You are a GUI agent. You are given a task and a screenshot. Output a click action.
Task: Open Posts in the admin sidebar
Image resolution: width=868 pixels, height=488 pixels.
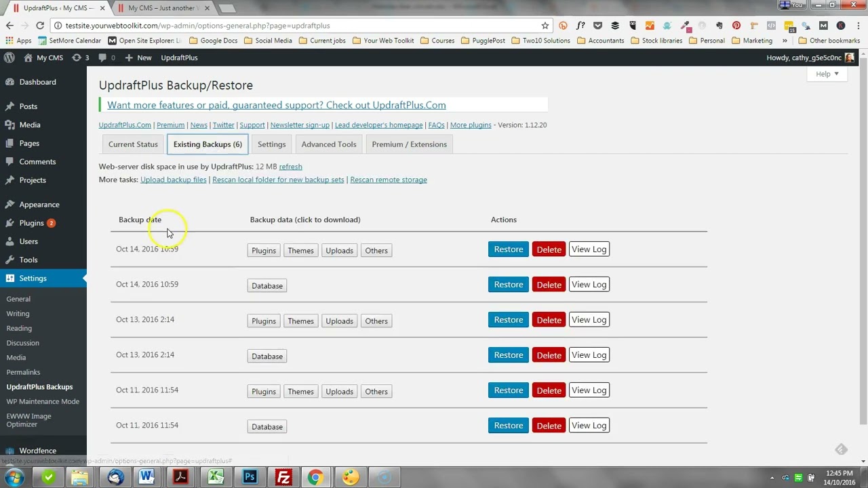[x=28, y=106]
